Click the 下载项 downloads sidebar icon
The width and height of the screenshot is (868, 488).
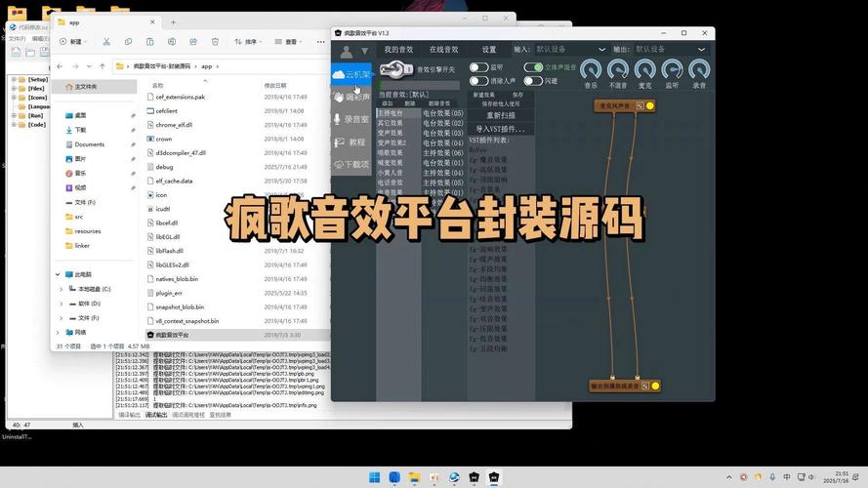351,164
